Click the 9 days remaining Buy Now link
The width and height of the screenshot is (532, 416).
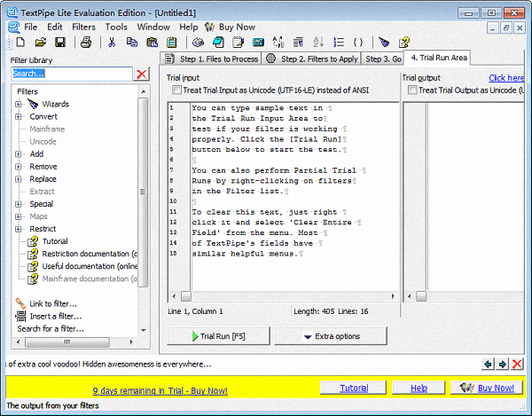coord(160,390)
